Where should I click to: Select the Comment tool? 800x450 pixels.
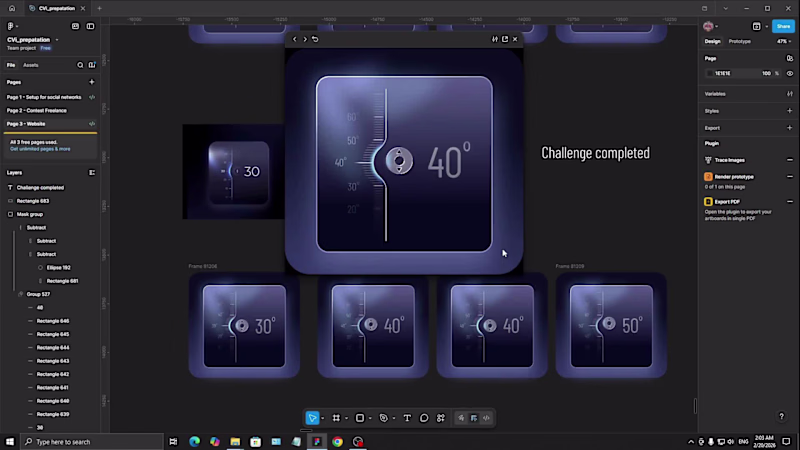click(x=424, y=418)
